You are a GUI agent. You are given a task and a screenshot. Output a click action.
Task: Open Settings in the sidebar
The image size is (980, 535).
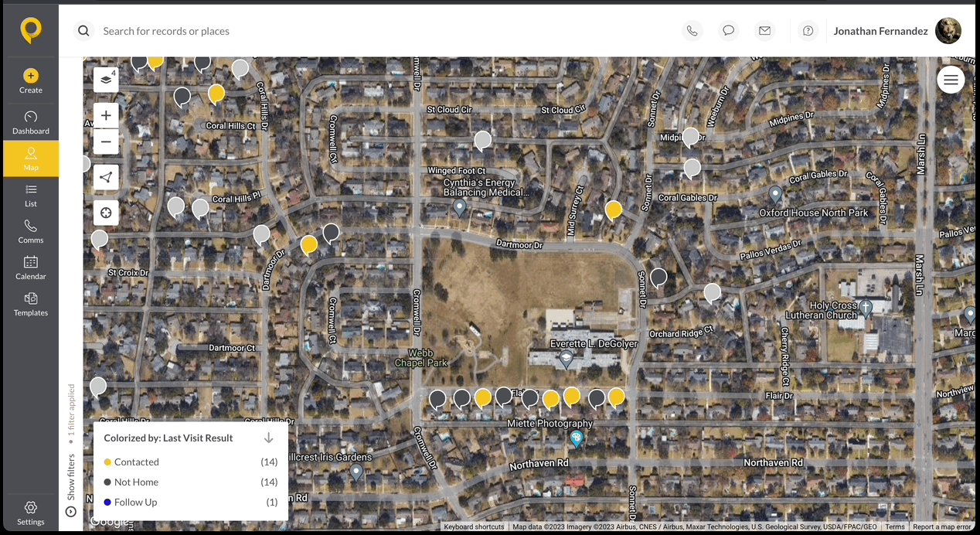[x=31, y=513]
